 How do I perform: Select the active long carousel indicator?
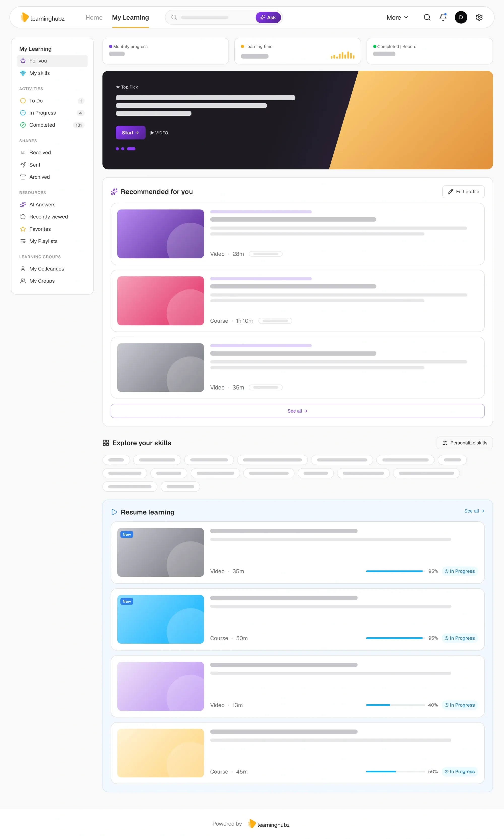click(x=131, y=149)
